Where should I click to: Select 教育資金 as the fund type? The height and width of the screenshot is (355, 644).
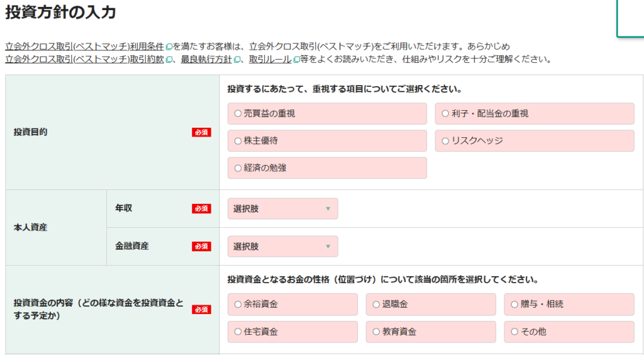coord(376,332)
